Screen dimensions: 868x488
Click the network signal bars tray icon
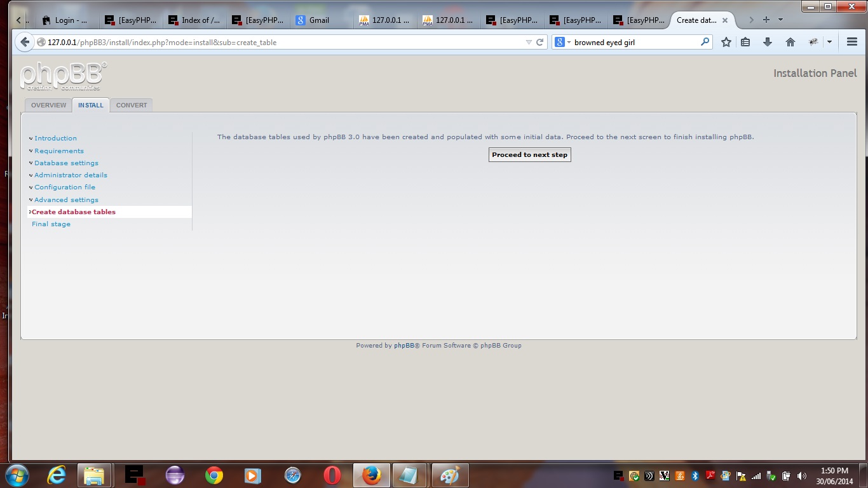tap(756, 475)
